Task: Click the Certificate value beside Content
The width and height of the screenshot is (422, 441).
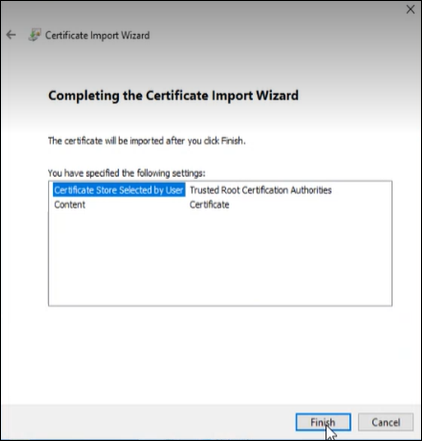Action: [209, 205]
